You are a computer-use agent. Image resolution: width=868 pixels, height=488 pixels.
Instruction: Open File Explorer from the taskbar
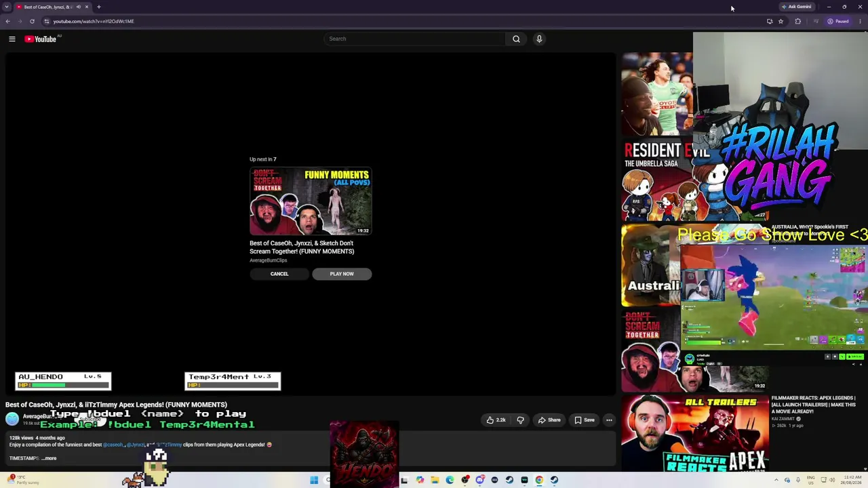[435, 481]
